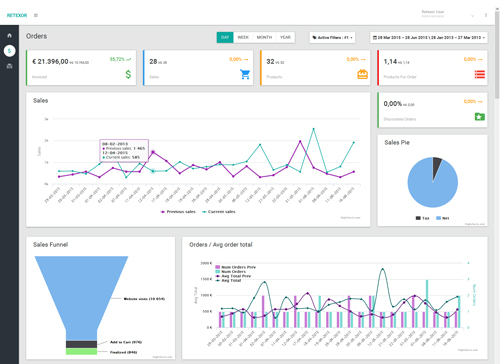
Task: Open the vertical dots menu in header
Action: 486,15
